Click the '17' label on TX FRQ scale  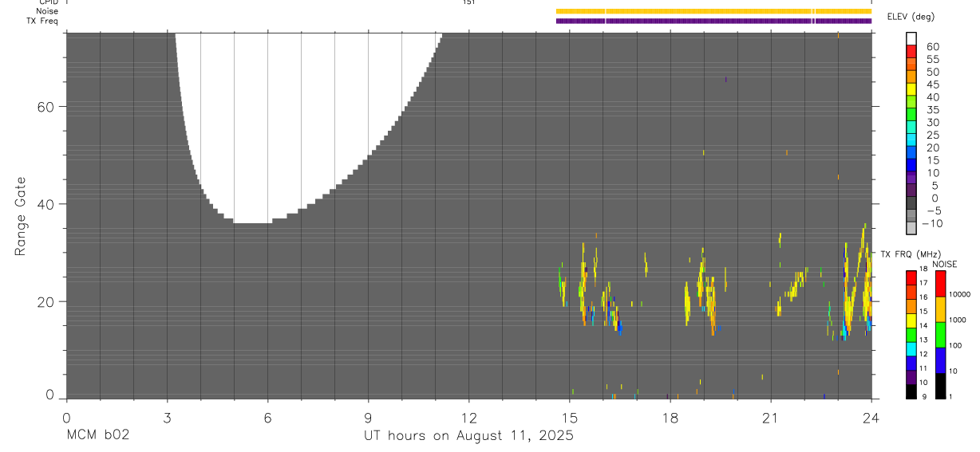(x=923, y=283)
